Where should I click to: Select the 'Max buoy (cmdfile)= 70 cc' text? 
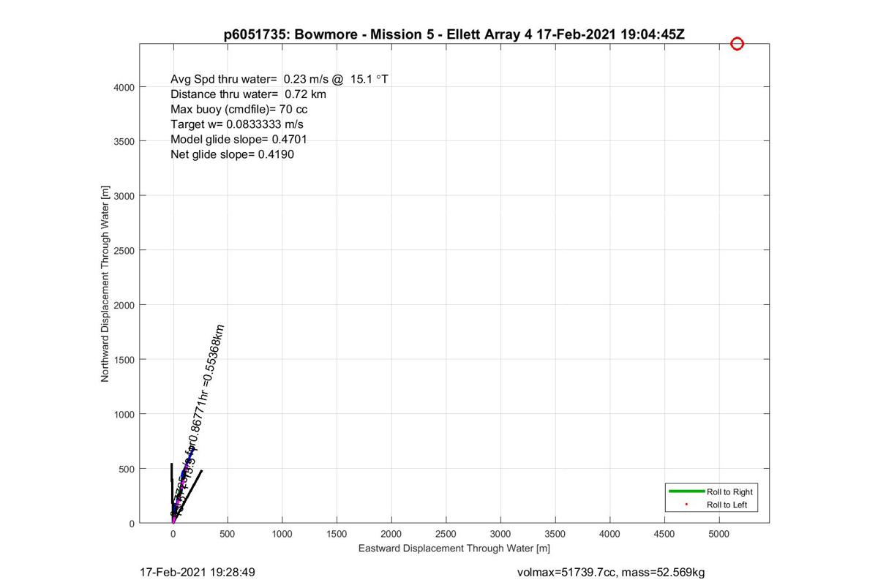tap(239, 109)
